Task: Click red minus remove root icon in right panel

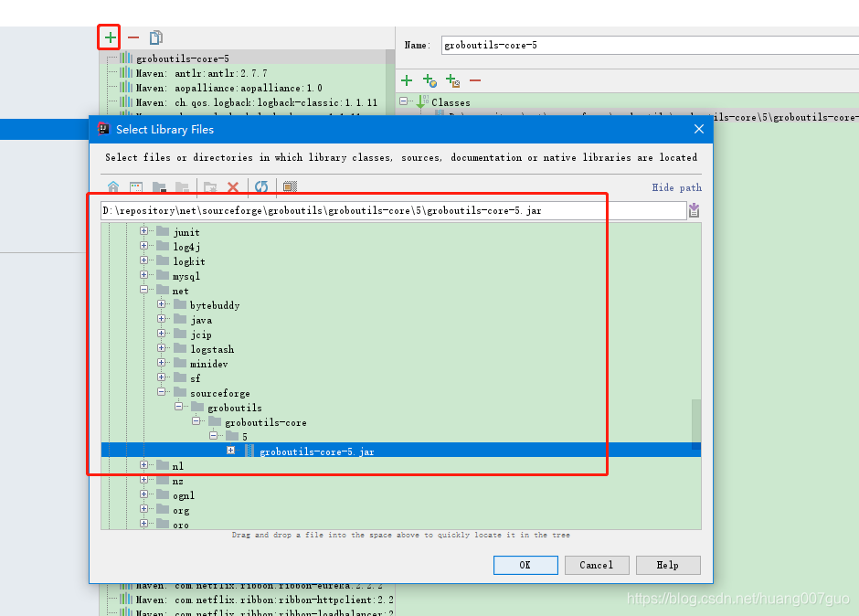Action: click(x=475, y=80)
